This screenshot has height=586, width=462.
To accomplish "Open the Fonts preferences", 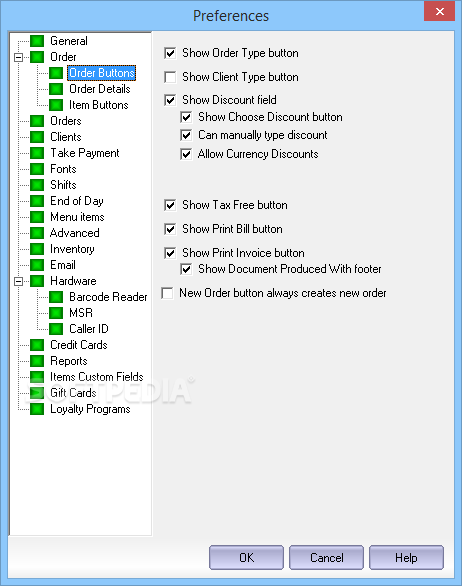I will point(63,169).
